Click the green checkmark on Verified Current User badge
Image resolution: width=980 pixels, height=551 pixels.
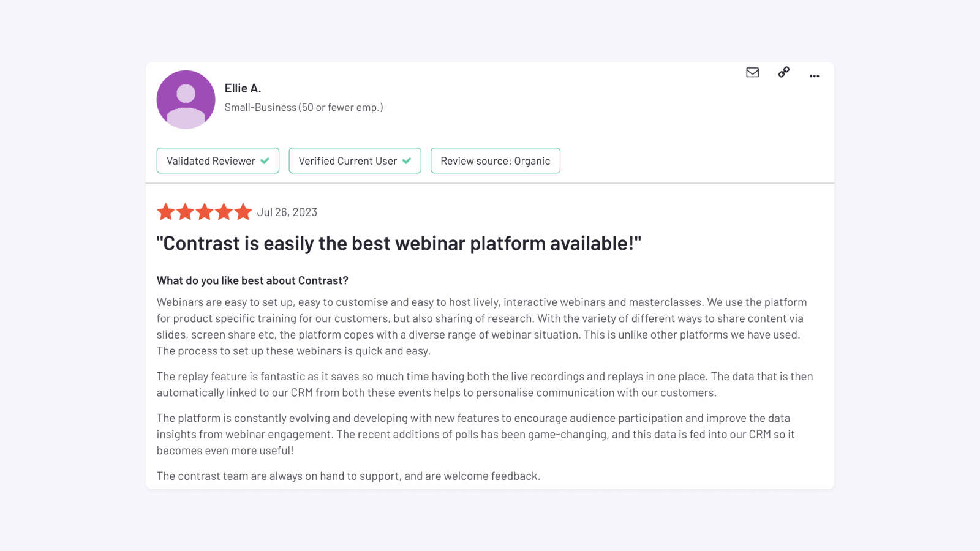(x=407, y=160)
